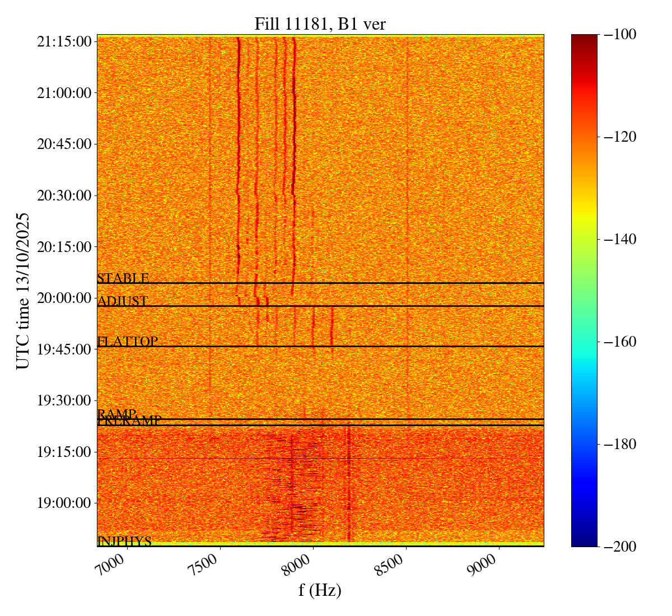
Task: Select the ADJUST beam mode marker label
Action: point(122,301)
